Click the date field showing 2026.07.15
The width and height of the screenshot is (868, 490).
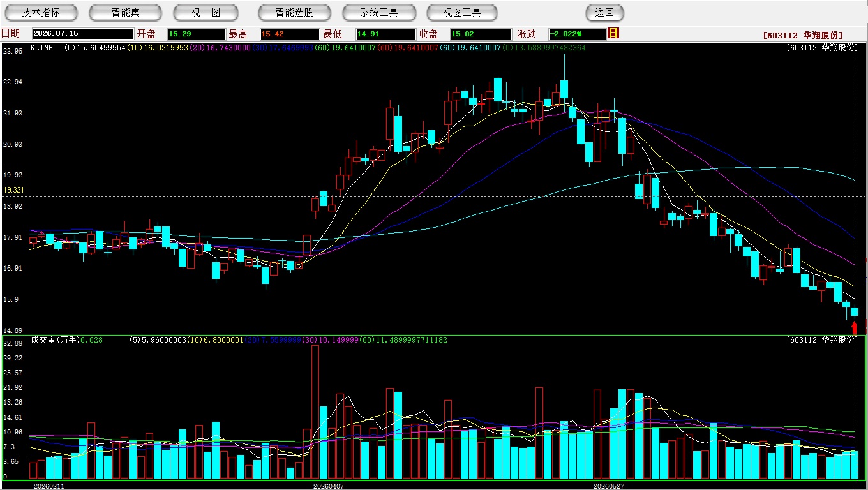83,34
